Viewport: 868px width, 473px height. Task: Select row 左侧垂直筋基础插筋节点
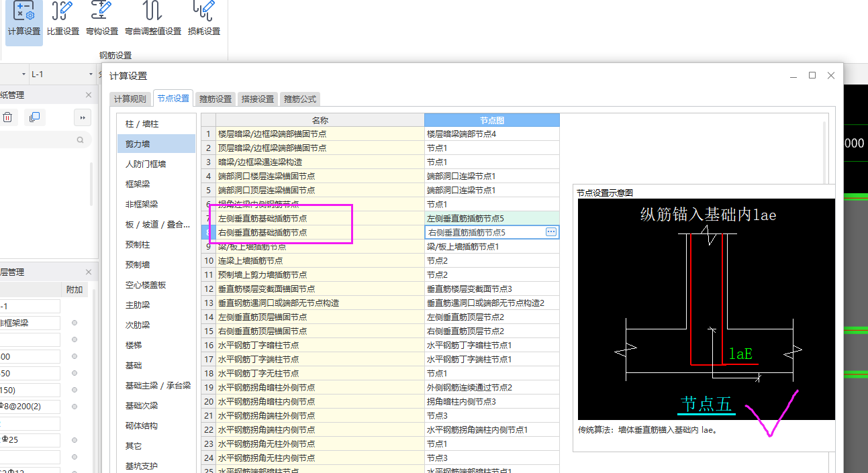tap(320, 219)
